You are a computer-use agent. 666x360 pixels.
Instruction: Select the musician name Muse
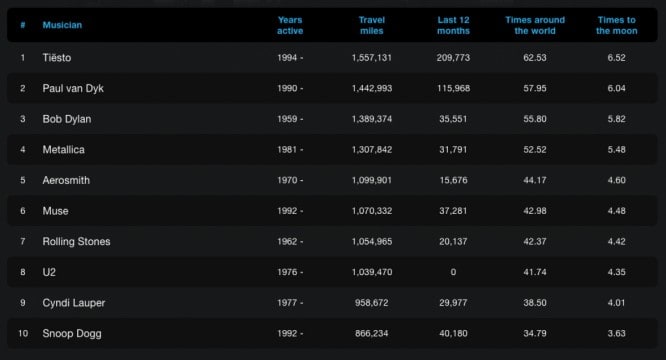[x=55, y=211]
